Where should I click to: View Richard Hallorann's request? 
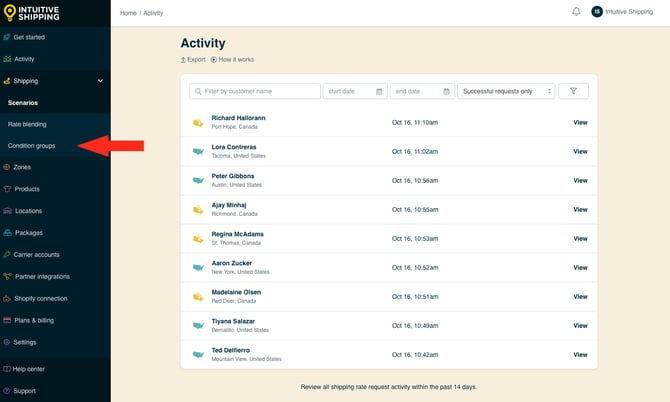tap(580, 123)
